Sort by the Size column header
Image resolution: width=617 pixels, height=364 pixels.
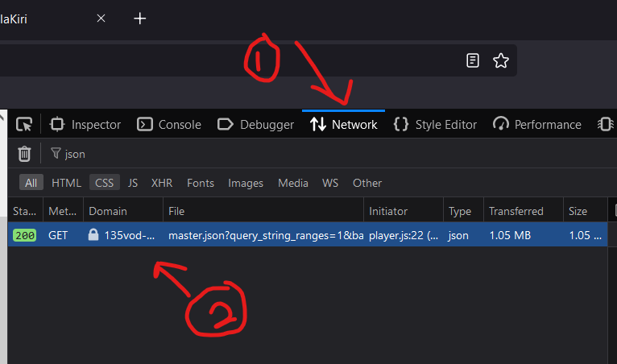click(586, 211)
